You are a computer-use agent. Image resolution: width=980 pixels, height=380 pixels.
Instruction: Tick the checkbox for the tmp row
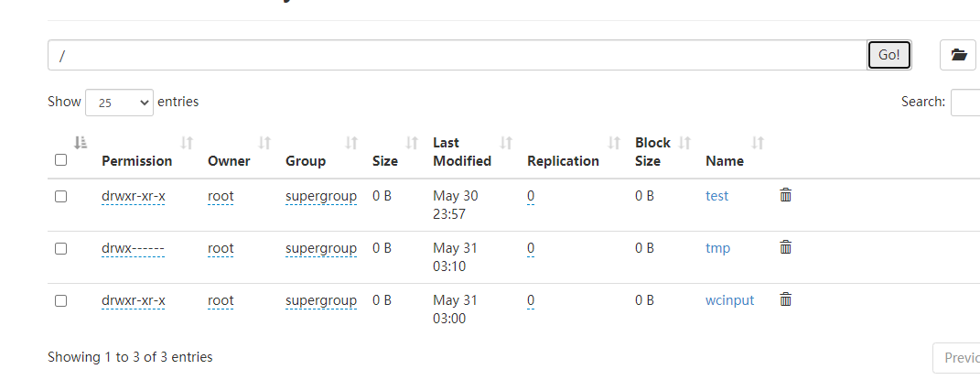(60, 249)
